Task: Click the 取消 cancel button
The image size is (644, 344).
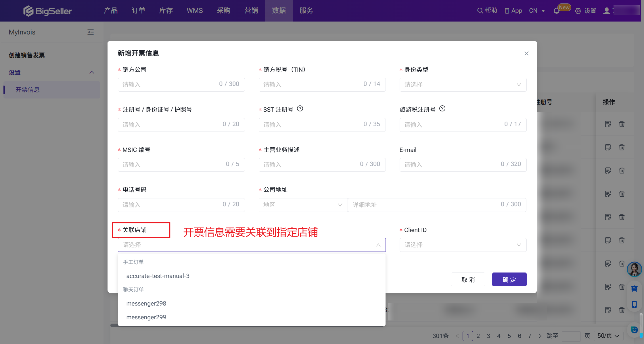Action: (468, 279)
